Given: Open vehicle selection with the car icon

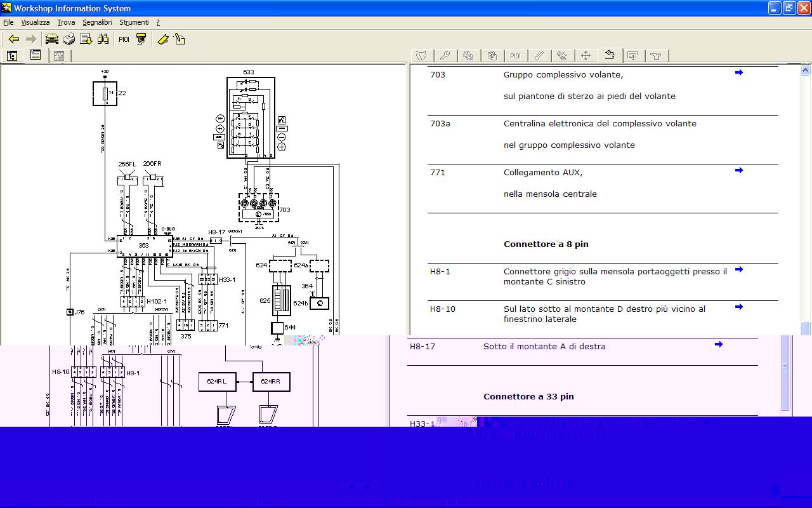Looking at the screenshot, I should click(51, 39).
